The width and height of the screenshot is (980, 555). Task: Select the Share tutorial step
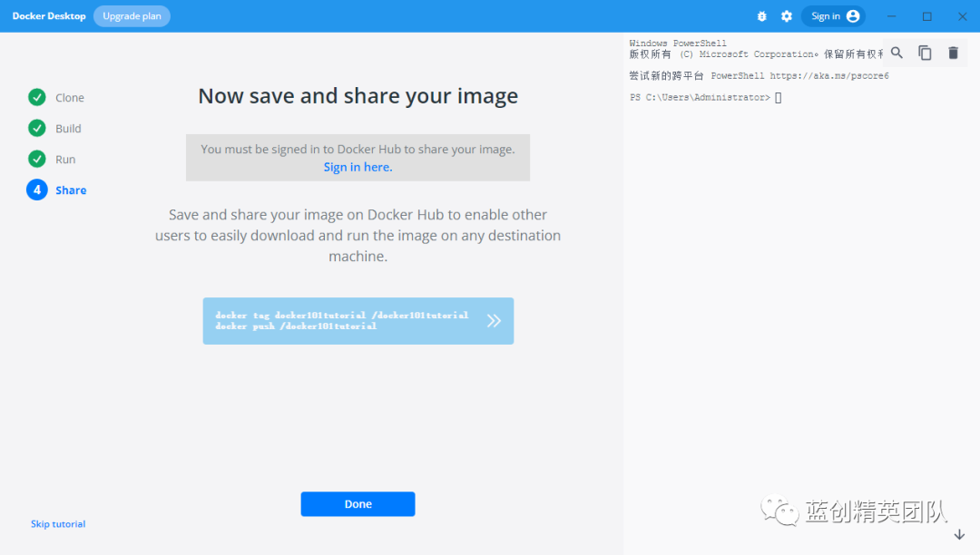(71, 190)
